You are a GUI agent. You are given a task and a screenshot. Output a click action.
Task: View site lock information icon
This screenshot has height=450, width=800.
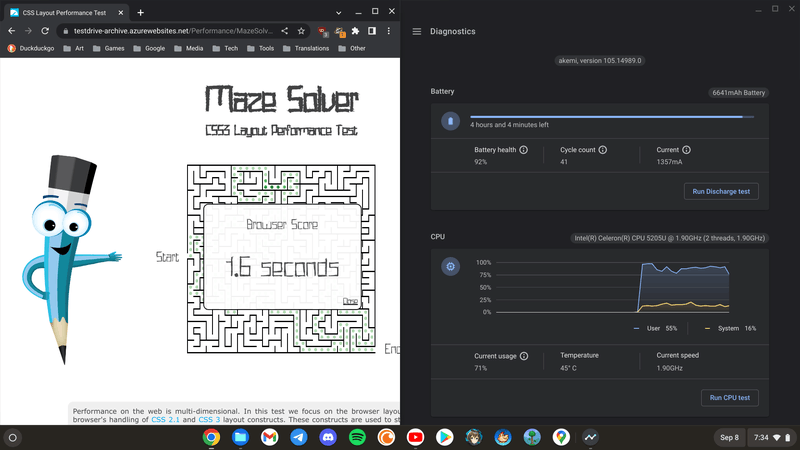65,31
